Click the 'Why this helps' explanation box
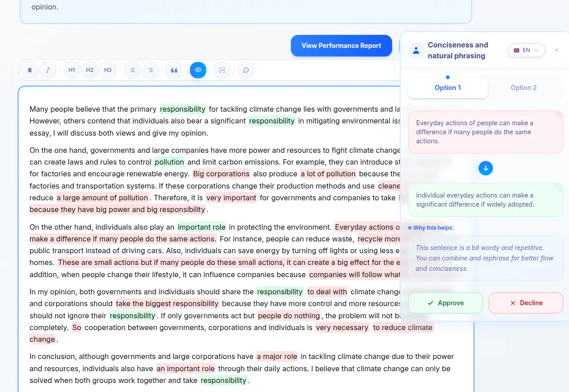The width and height of the screenshot is (569, 392). 486,258
